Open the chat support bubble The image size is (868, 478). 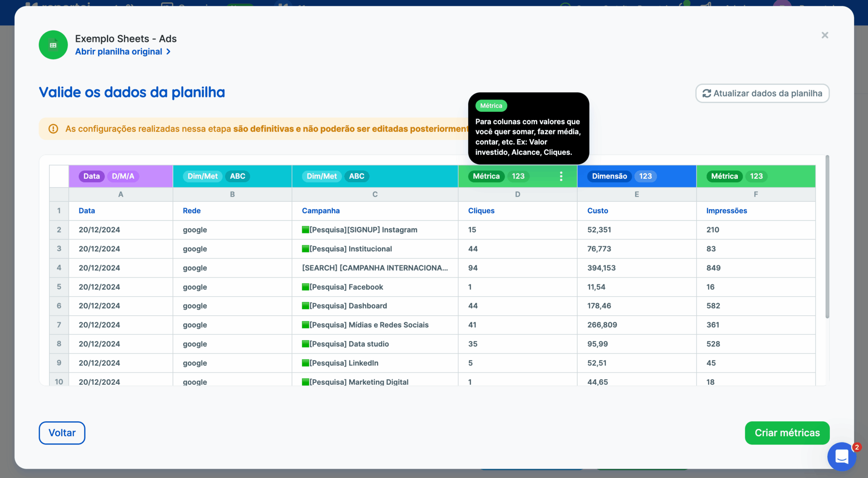click(x=841, y=456)
